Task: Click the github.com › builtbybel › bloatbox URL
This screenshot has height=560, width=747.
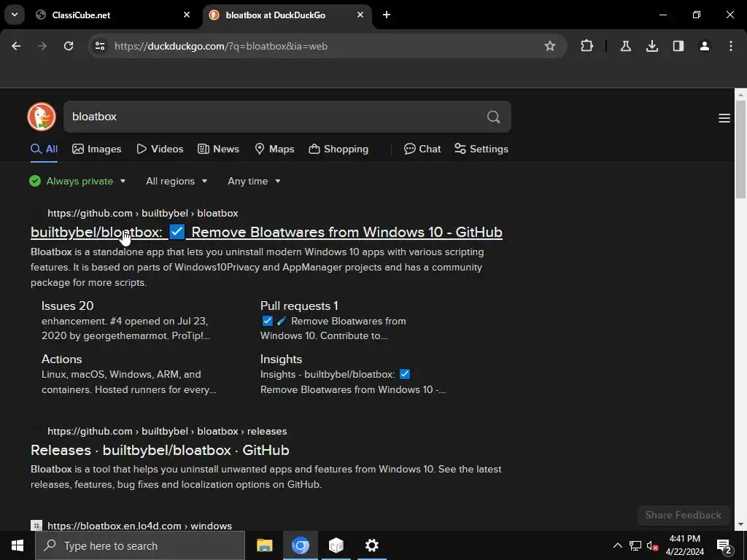Action: (142, 213)
